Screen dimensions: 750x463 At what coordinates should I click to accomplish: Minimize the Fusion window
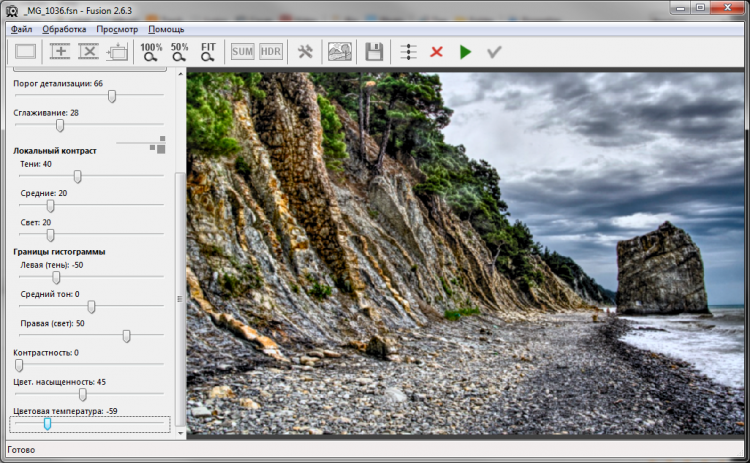(x=681, y=8)
